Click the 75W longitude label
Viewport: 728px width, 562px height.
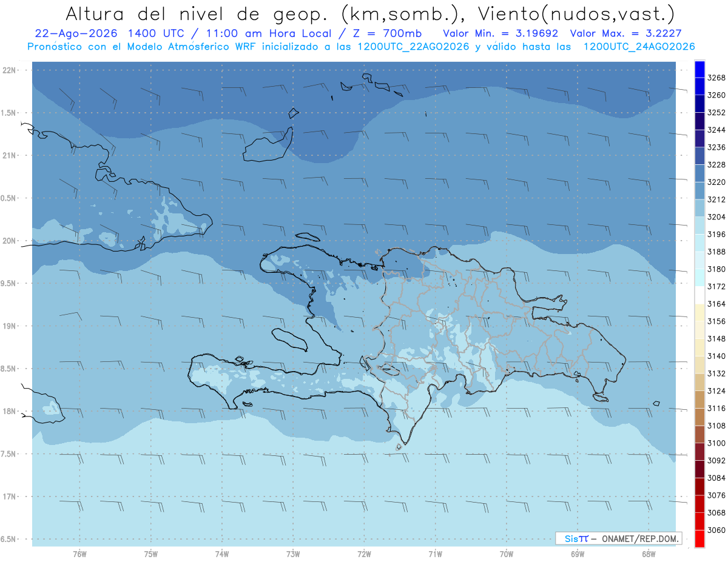pos(151,554)
